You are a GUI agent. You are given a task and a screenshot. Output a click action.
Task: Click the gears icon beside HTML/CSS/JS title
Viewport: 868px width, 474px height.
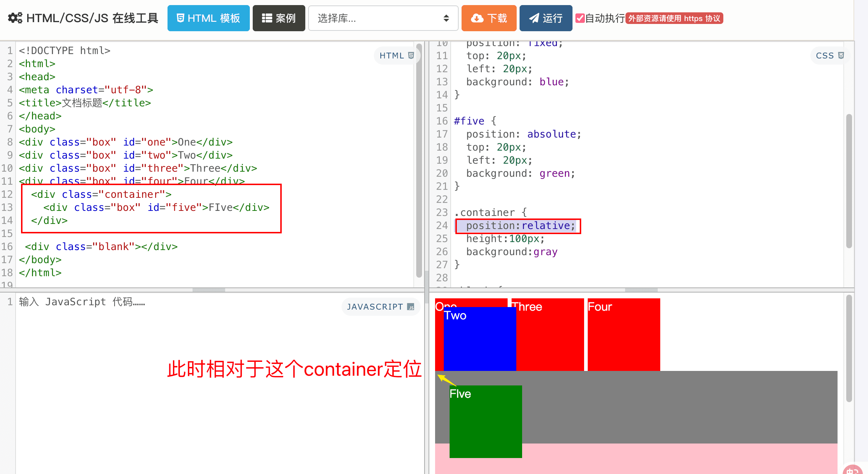click(15, 18)
